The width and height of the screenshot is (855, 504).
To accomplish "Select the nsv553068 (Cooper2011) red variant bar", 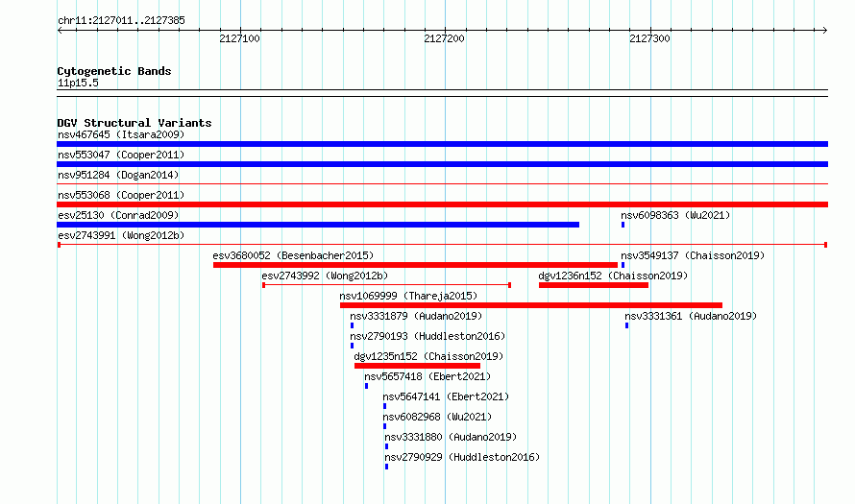I will point(442,204).
